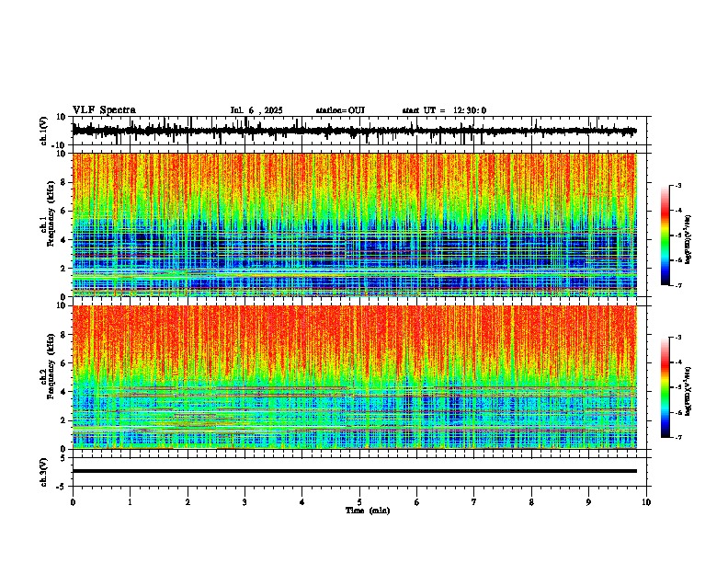
Task: Click the ch.2 spectrogram panel
Action: tap(355, 377)
